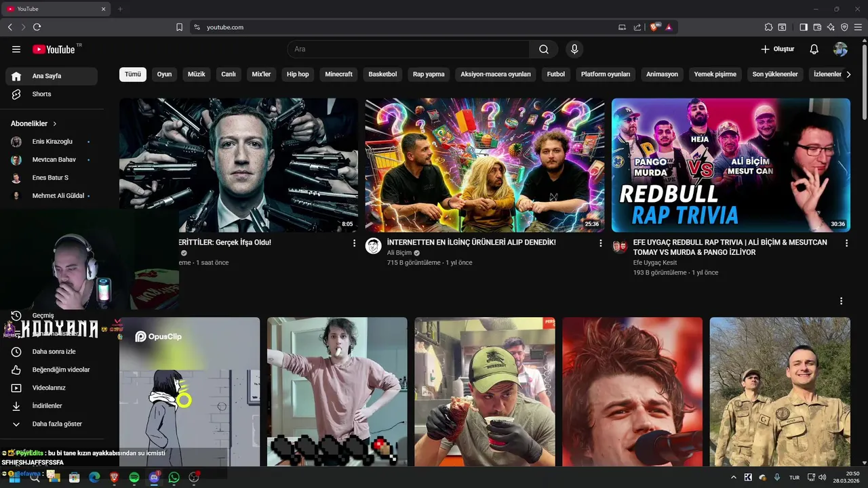Click the Oluştur create button
This screenshot has height=488, width=868.
pyautogui.click(x=777, y=49)
